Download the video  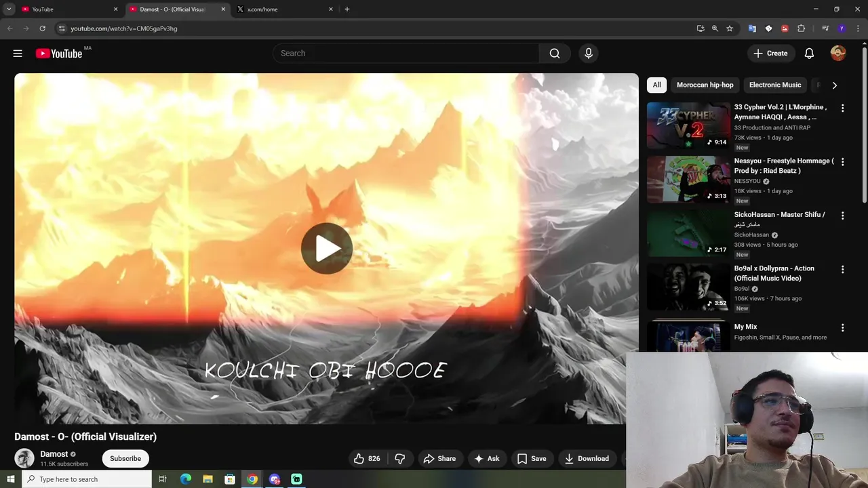[x=587, y=459]
